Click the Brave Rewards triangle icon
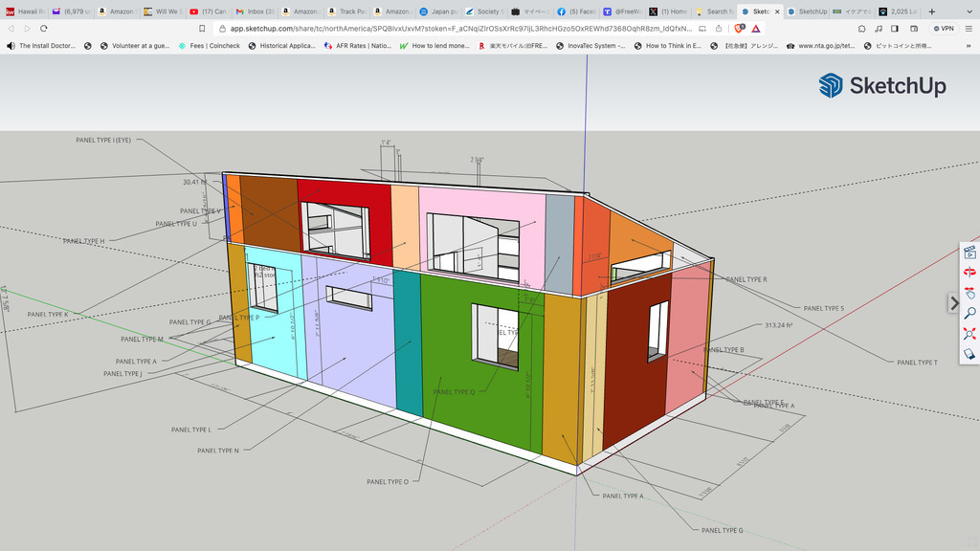980x551 pixels. click(x=756, y=29)
